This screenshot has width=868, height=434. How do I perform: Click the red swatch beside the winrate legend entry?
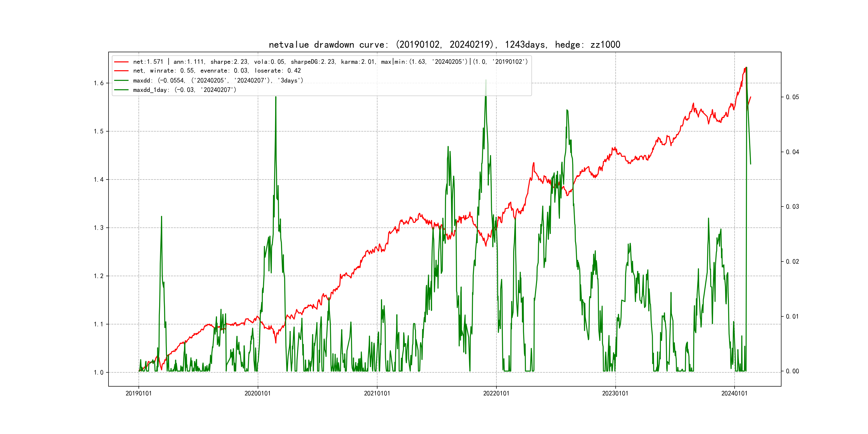coord(121,71)
